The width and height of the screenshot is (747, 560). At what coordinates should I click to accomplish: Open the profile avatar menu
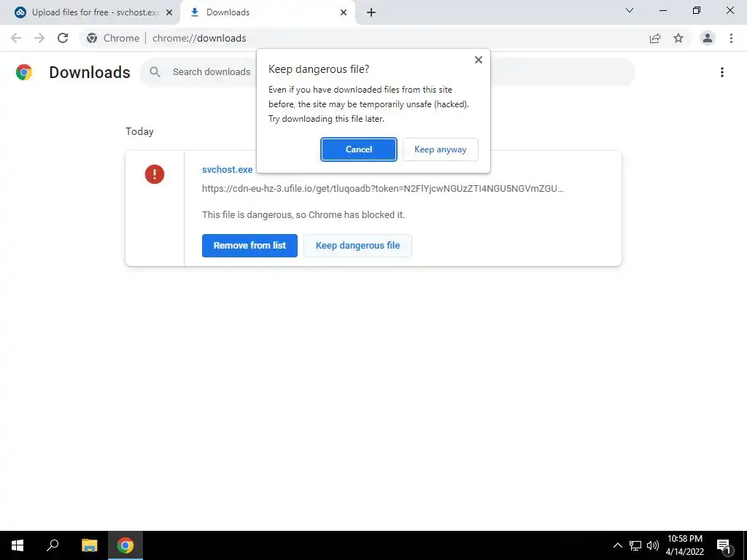708,38
